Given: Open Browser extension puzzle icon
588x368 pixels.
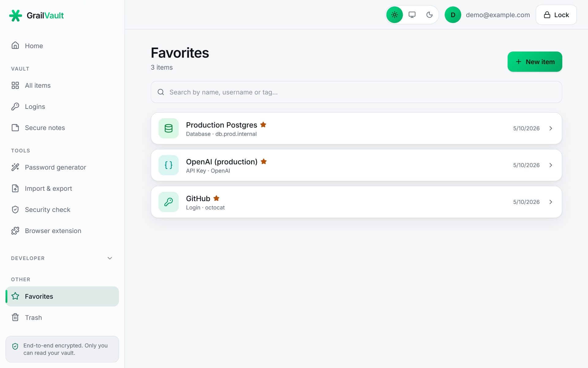Looking at the screenshot, I should tap(15, 231).
